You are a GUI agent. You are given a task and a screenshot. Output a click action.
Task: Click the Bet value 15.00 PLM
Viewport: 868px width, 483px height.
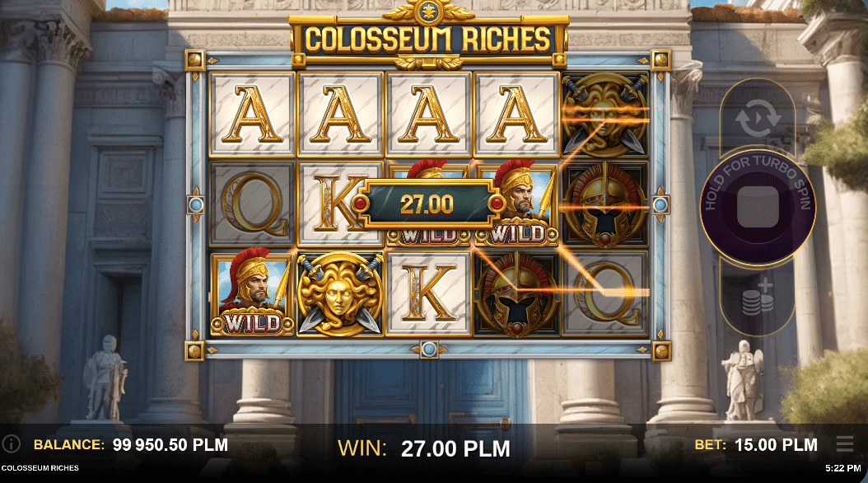(776, 444)
